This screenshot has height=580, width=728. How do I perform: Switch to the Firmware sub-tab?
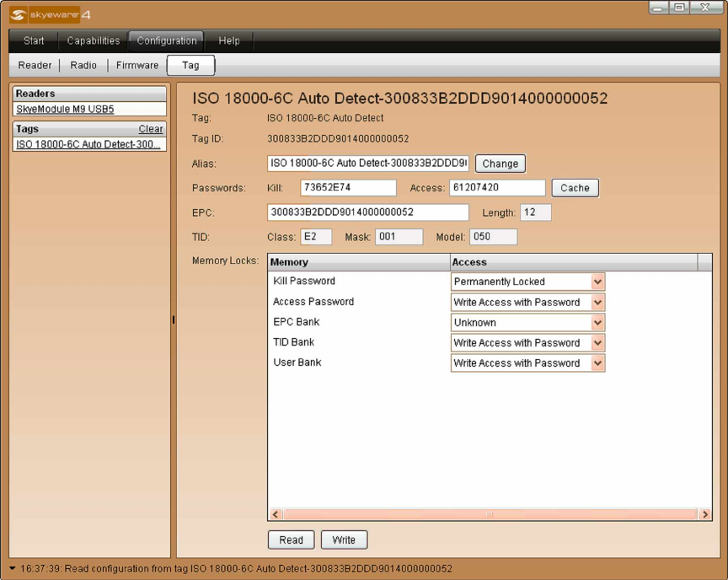[137, 66]
